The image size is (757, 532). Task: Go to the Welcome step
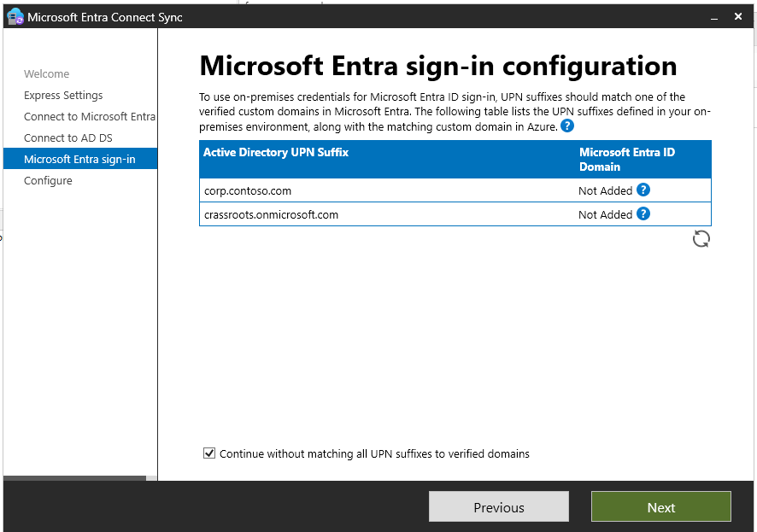pos(46,73)
